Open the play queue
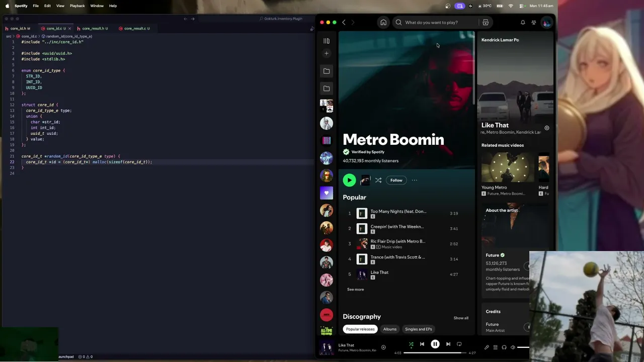Screen dimensions: 644x362 click(x=495, y=347)
